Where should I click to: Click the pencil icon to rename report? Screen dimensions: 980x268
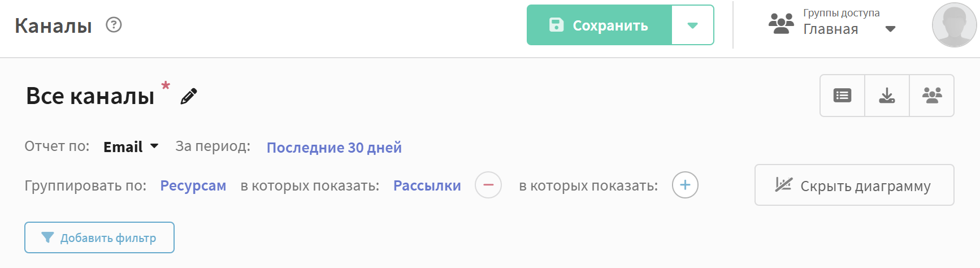(189, 96)
